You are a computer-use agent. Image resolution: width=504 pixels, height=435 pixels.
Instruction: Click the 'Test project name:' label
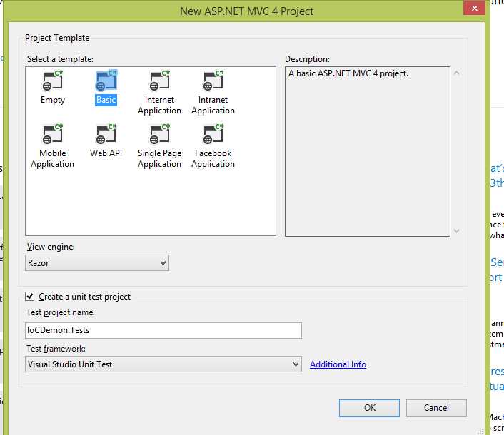(61, 312)
